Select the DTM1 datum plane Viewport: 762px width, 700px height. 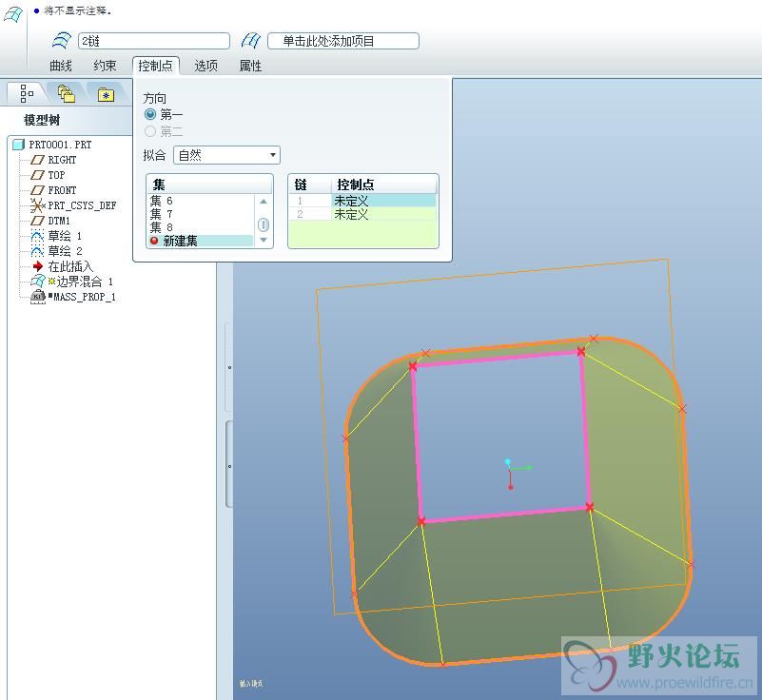59,221
